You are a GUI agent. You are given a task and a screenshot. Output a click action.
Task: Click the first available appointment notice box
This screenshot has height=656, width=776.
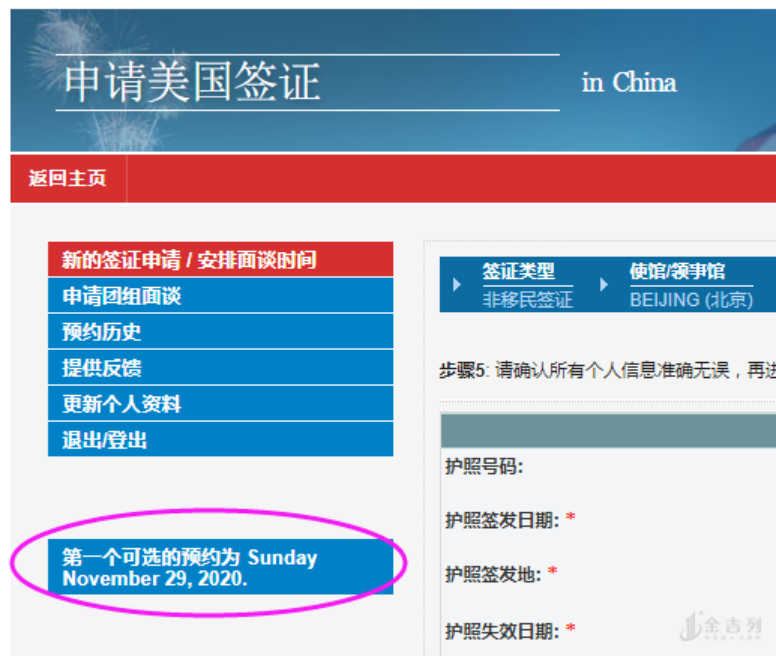tap(219, 568)
